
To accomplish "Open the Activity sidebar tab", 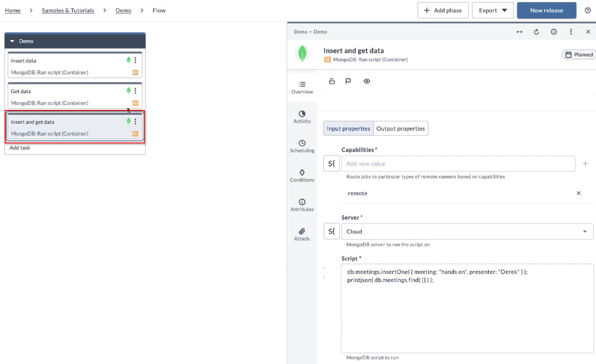I will 302,117.
